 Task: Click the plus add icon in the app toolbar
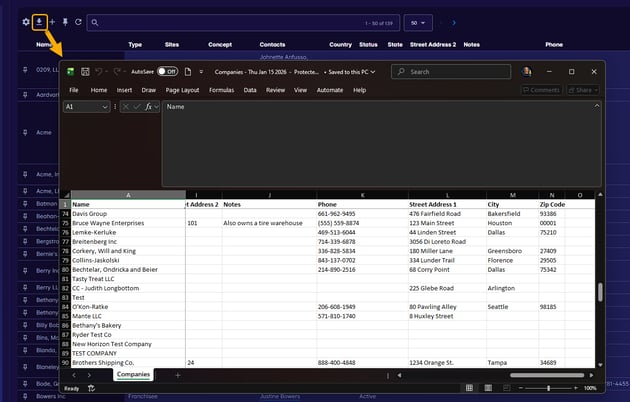click(x=53, y=21)
